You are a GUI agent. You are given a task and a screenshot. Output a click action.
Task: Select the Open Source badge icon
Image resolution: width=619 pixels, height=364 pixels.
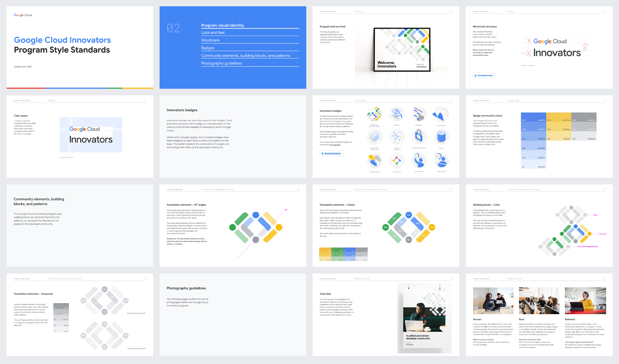pyautogui.click(x=396, y=160)
